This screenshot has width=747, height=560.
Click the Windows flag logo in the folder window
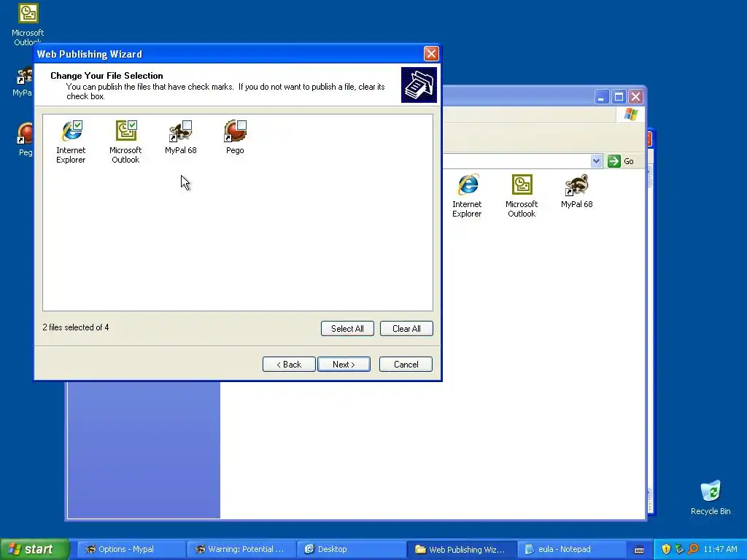pos(631,114)
